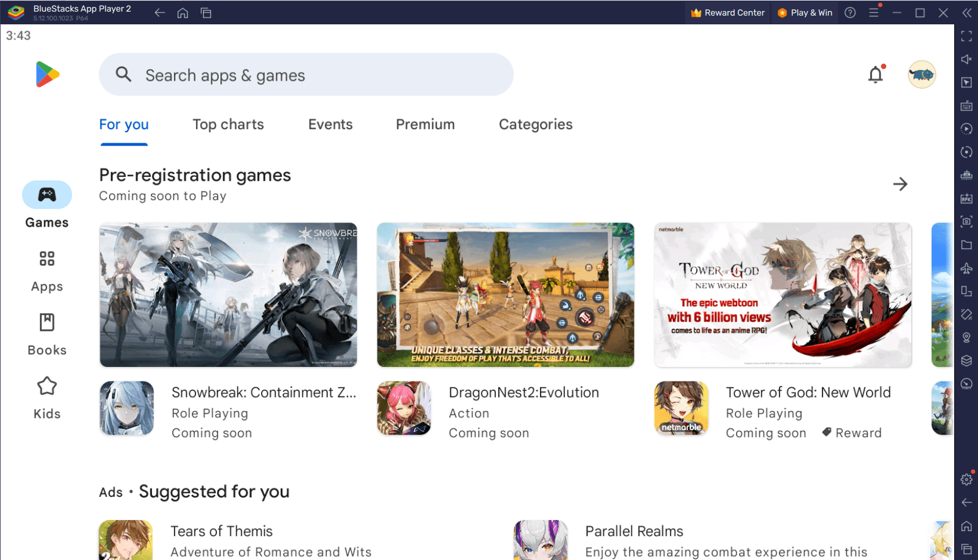Expand Pre-registration games with arrow
This screenshot has width=978, height=560.
[x=900, y=184]
